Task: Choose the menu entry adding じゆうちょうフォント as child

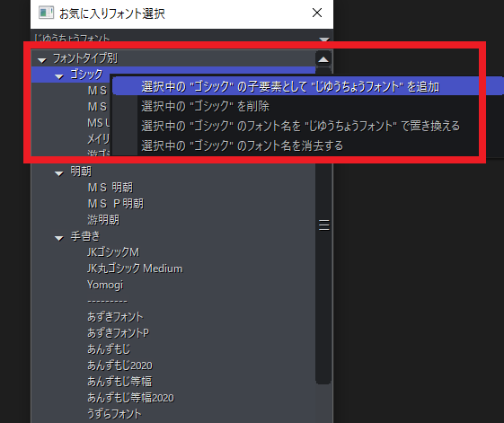Action: pos(290,87)
